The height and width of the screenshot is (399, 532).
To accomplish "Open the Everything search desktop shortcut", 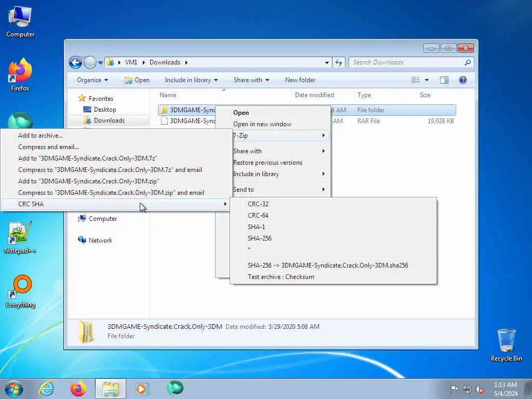I will tap(20, 291).
